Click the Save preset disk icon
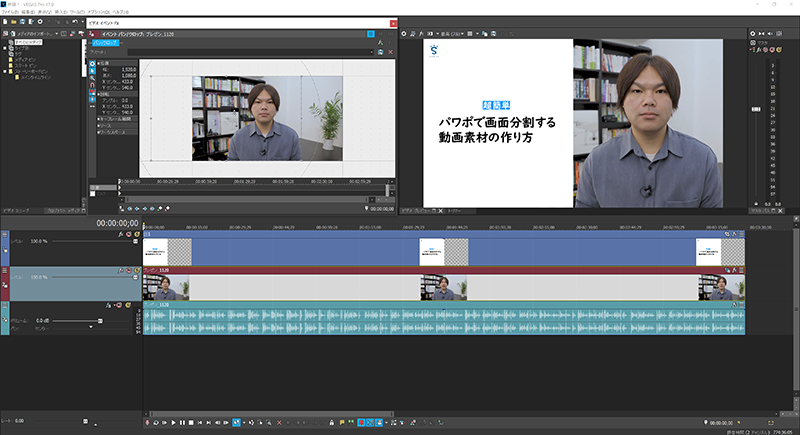The image size is (800, 435). 381,52
